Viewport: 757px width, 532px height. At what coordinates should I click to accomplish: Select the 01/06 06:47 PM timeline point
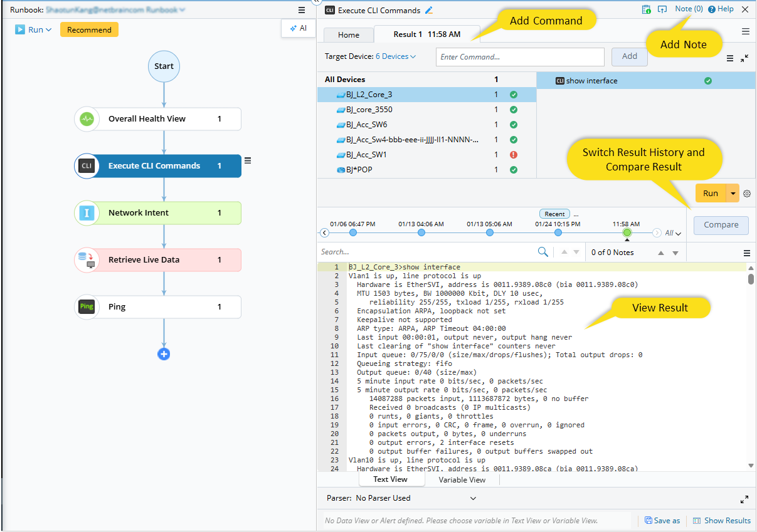pos(353,233)
